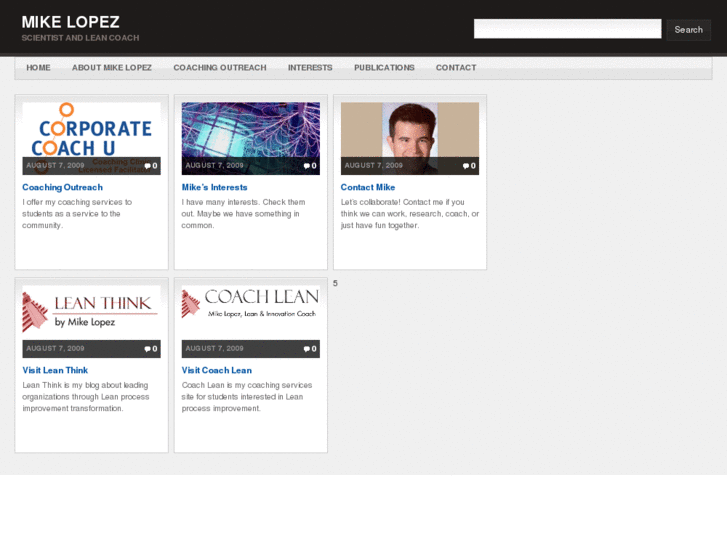
Task: Click the 'Lean Think is my blog' excerpt
Action: 86,397
